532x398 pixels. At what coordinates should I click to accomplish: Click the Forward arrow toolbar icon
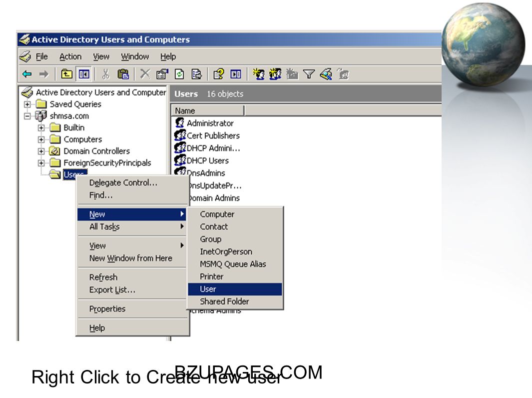[44, 74]
